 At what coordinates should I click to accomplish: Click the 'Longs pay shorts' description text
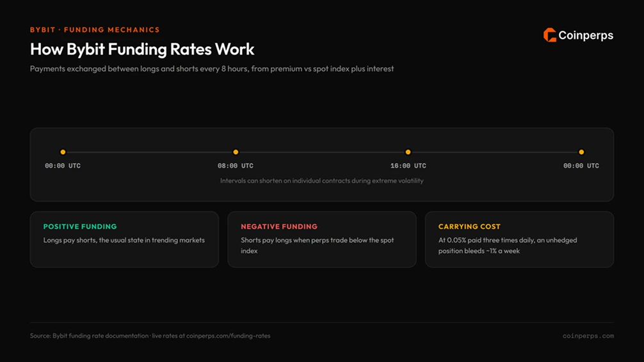point(124,240)
